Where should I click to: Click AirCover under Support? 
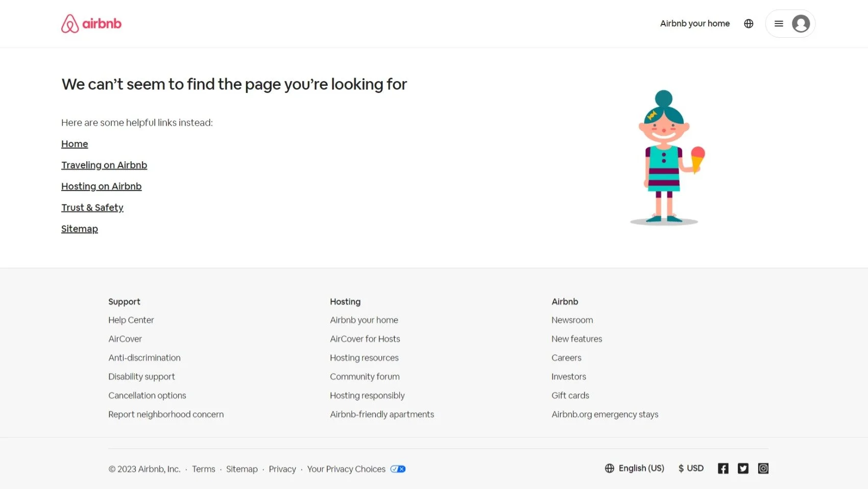click(125, 339)
